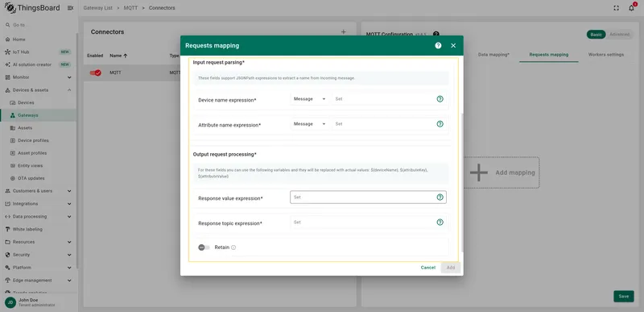Open MQTT Configuration help icon
644x312 pixels.
[436, 34]
